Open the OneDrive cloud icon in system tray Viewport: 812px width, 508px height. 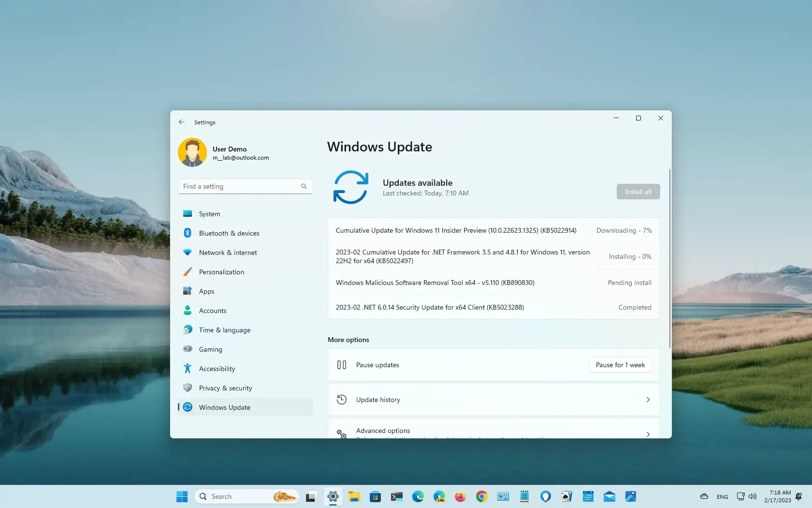pos(703,496)
